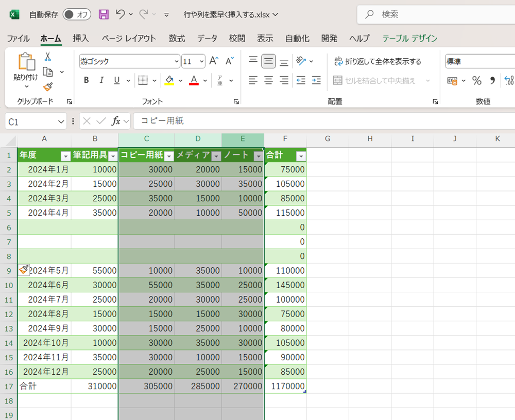Click the select all corner triangle

click(x=11, y=141)
